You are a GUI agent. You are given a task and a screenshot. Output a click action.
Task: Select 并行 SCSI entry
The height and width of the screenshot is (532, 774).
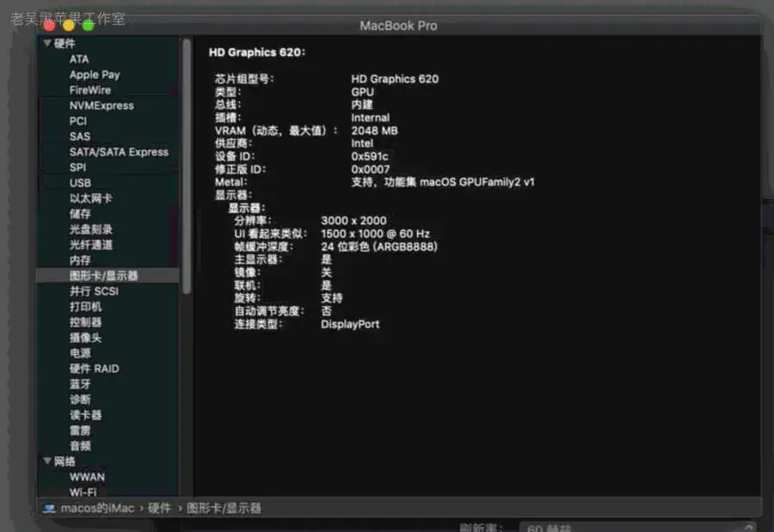94,291
